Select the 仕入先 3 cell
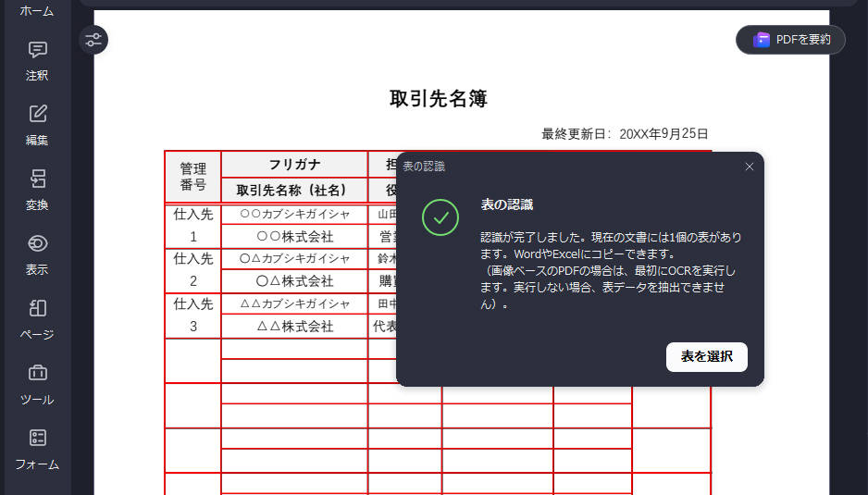The image size is (868, 495). [x=193, y=316]
